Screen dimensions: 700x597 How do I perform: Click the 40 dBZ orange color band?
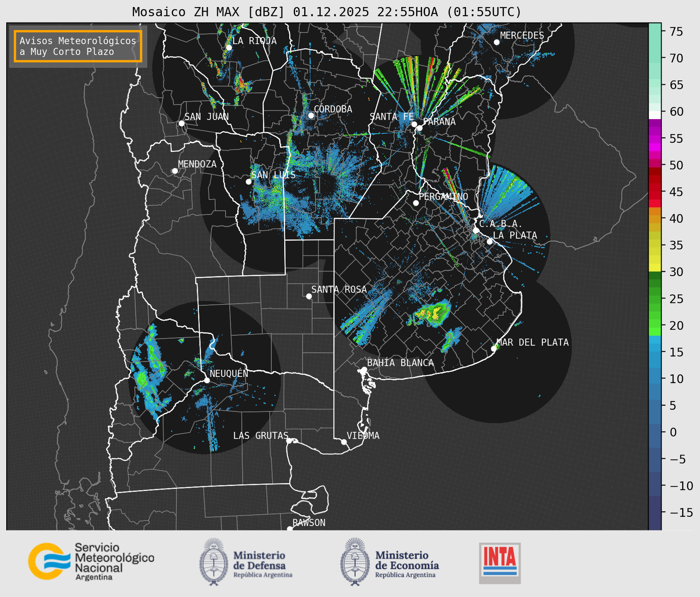655,219
